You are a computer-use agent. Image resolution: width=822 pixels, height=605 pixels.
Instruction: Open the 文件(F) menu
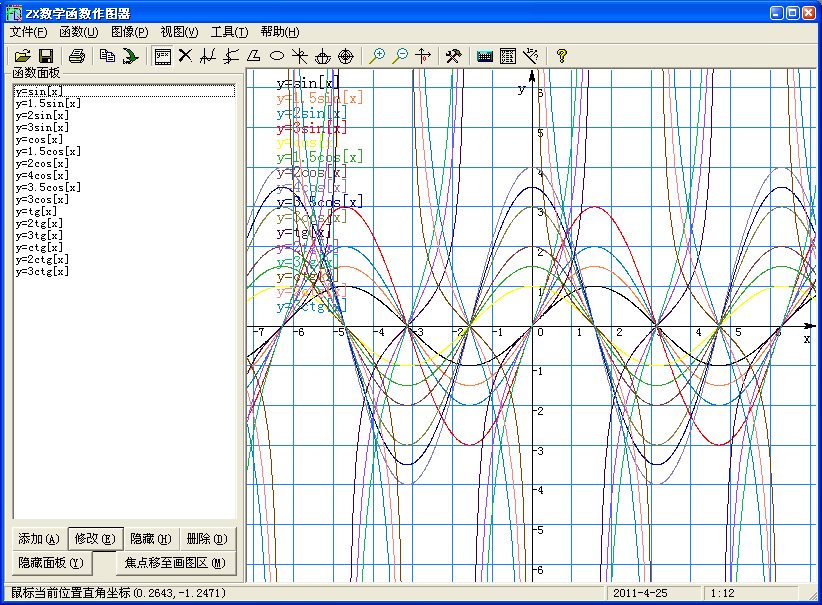point(28,32)
